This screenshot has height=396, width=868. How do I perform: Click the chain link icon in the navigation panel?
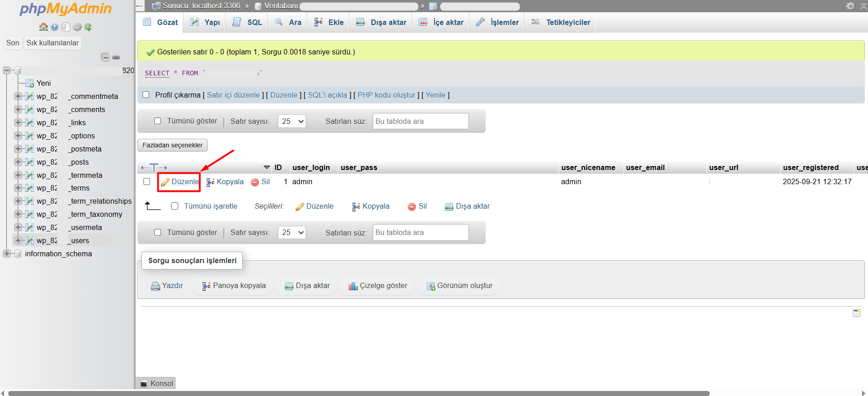116,57
